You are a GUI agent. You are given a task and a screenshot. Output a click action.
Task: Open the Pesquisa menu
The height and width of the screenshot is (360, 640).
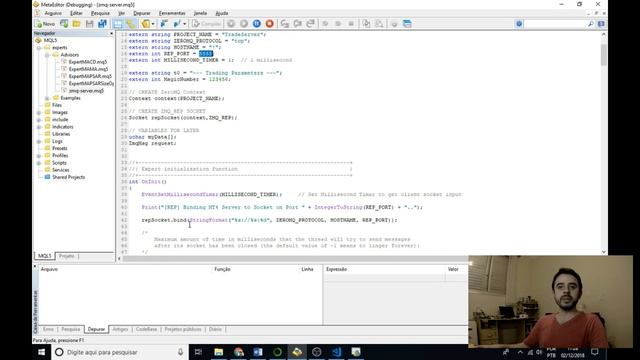pos(100,13)
